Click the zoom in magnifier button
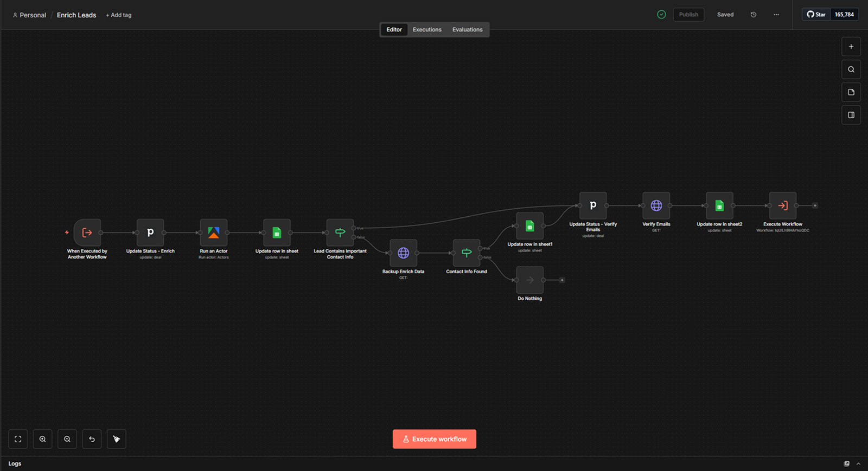Screen dimensions: 868x471 (x=42, y=439)
